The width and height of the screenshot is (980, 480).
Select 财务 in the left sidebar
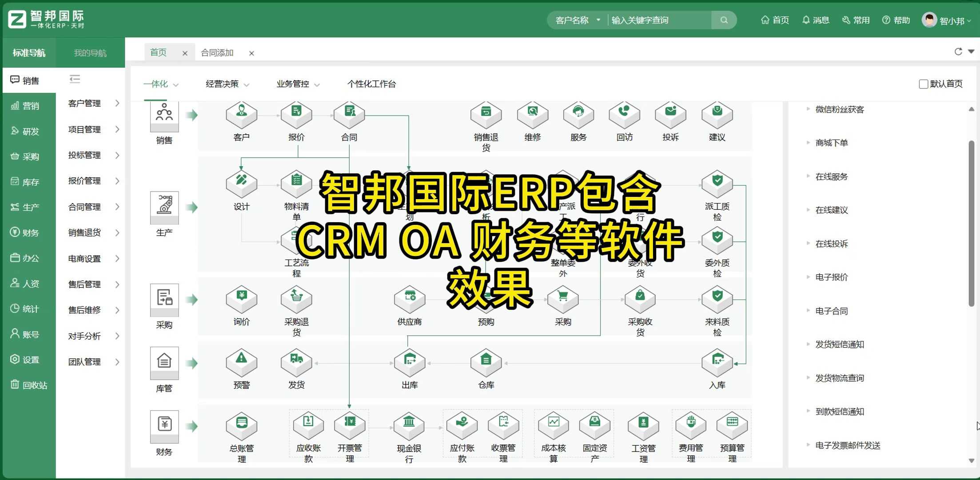[x=29, y=232]
